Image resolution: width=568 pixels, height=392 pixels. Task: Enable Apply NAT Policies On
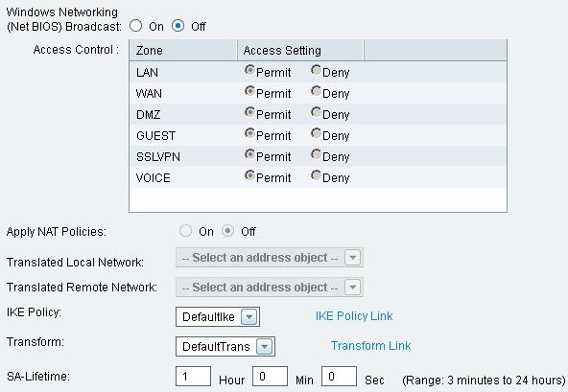point(185,231)
